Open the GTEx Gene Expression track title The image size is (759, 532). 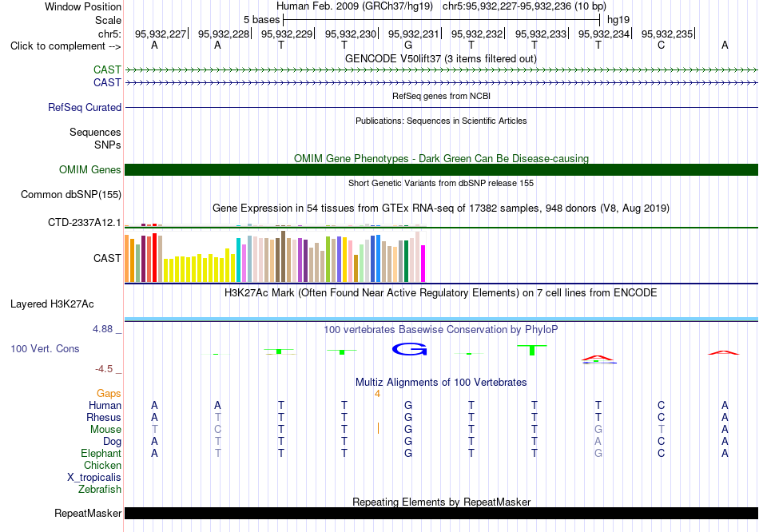tap(441, 208)
